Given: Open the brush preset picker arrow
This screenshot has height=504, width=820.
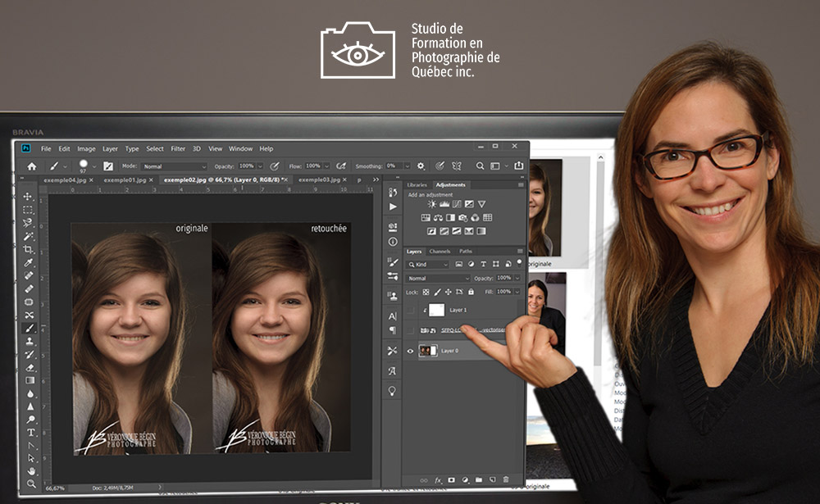Looking at the screenshot, I should 94,166.
